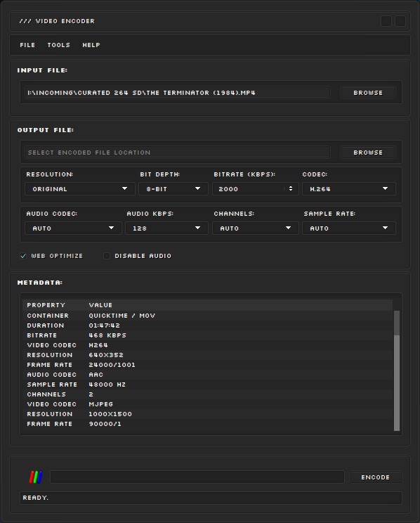Click the RGB stripes logo icon
Image resolution: width=420 pixels, height=523 pixels.
tap(36, 477)
